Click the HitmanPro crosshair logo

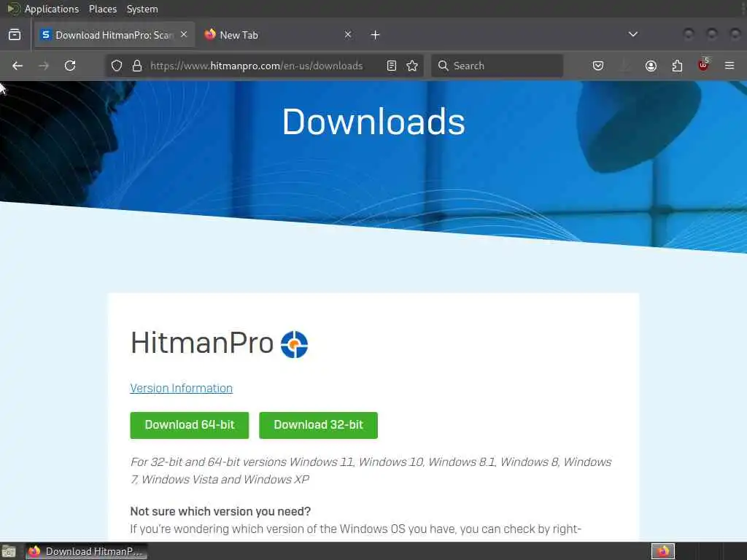coord(295,344)
